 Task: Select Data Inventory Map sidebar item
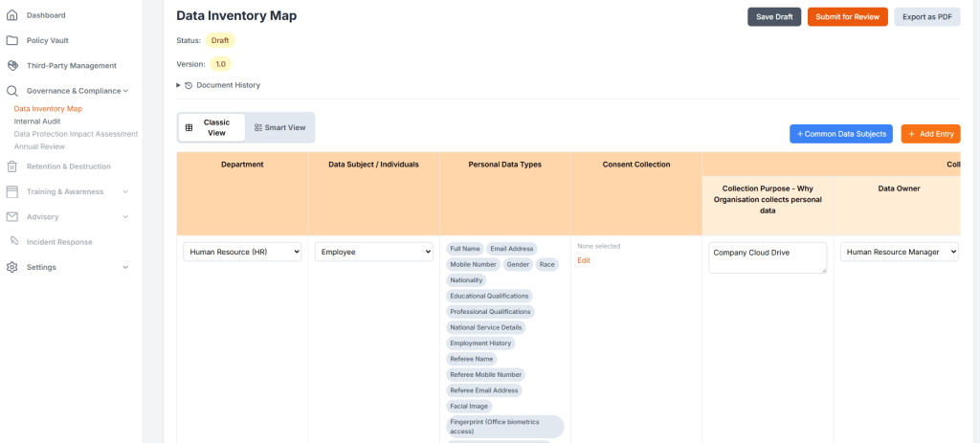48,109
